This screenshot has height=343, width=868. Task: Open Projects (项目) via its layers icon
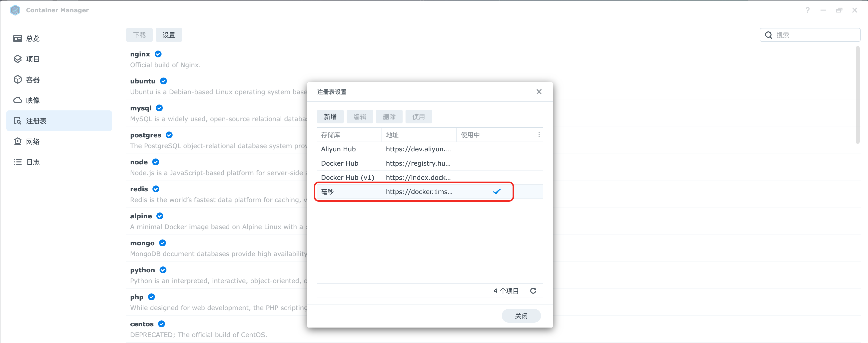point(17,59)
